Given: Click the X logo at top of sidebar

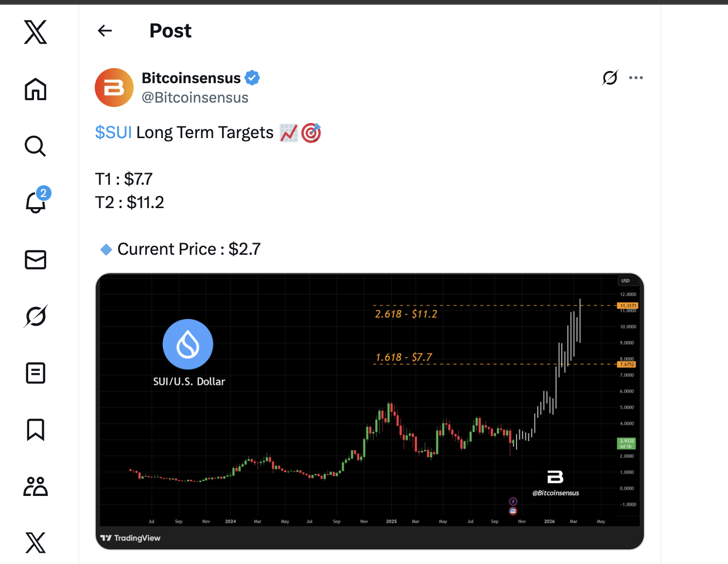Looking at the screenshot, I should [35, 32].
